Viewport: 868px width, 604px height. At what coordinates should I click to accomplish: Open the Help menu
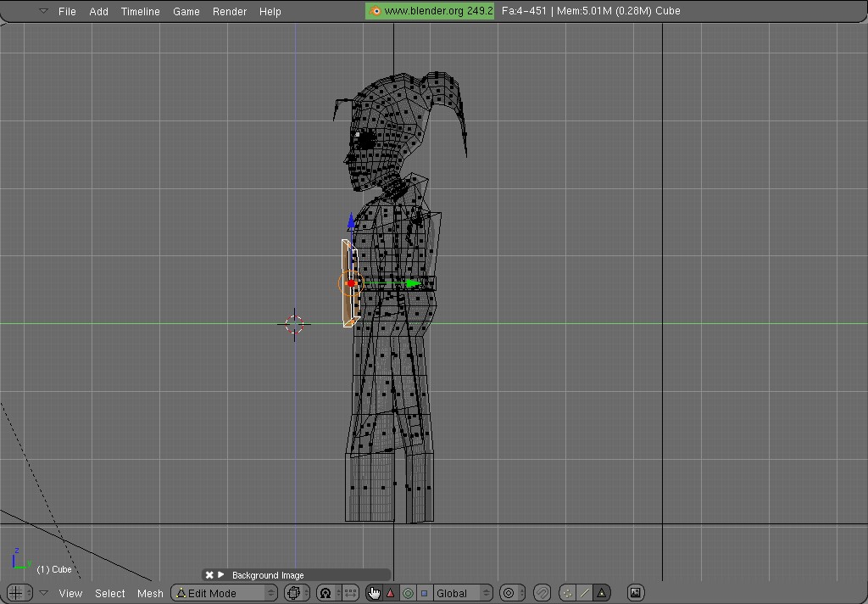[x=270, y=11]
